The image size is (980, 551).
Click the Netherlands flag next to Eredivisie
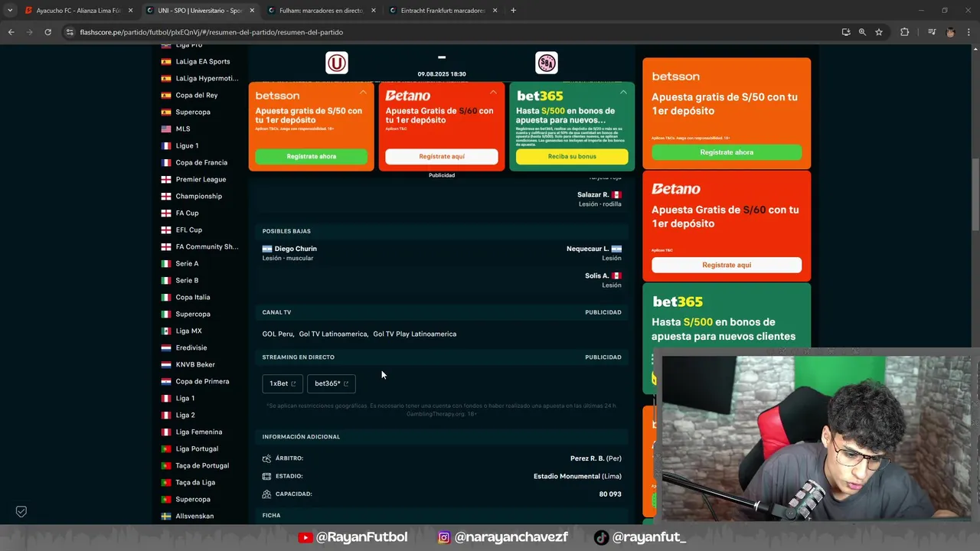click(166, 347)
